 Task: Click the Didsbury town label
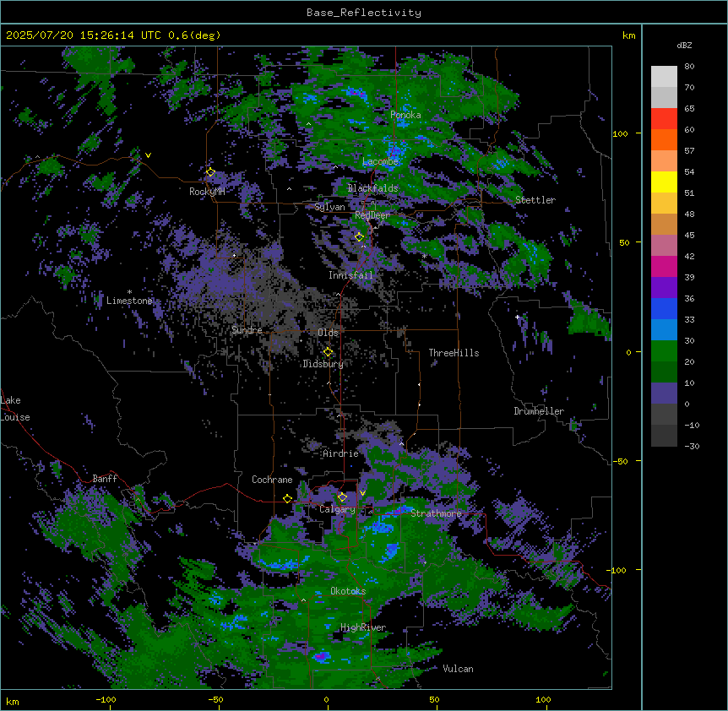click(323, 364)
